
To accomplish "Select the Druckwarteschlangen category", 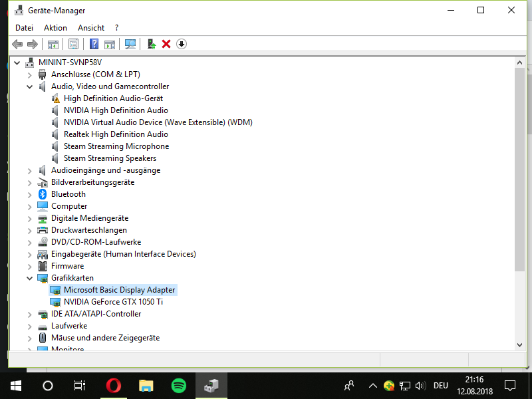I will click(x=89, y=230).
